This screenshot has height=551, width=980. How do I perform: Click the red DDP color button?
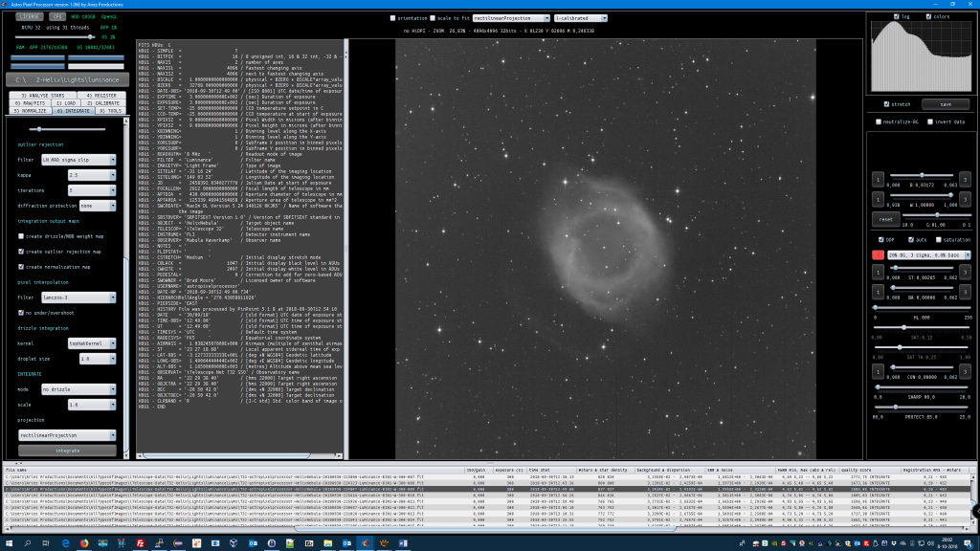pyautogui.click(x=878, y=255)
